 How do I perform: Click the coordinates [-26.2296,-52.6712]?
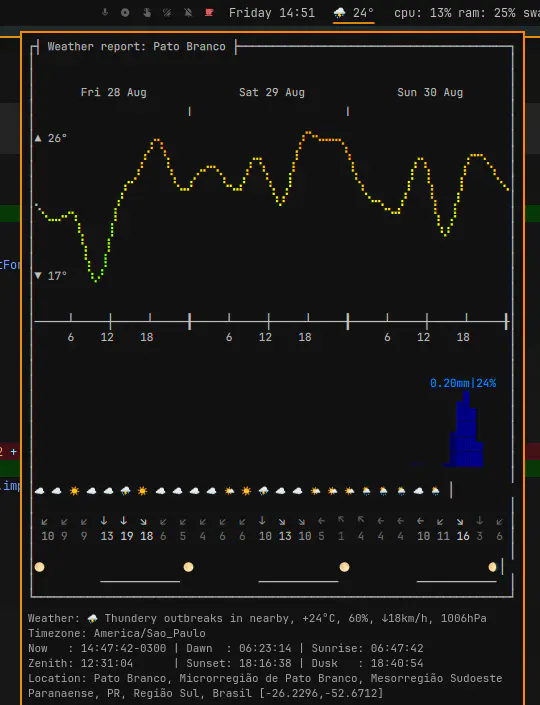click(x=321, y=693)
